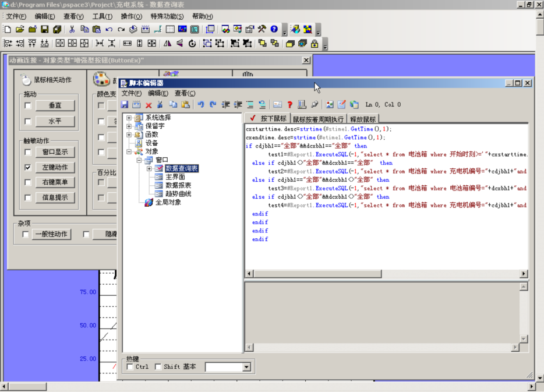
Task: Click the flip horizontal mirror icon
Action: coord(168,44)
